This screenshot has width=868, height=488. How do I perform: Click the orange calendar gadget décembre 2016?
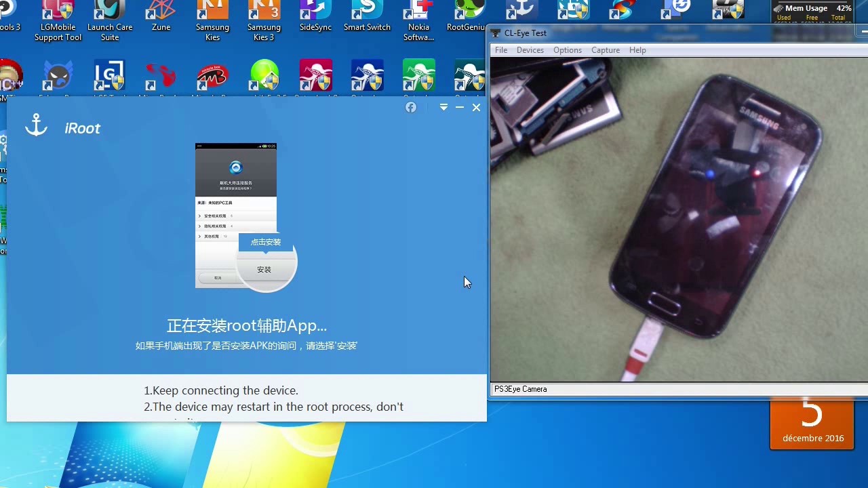click(812, 424)
